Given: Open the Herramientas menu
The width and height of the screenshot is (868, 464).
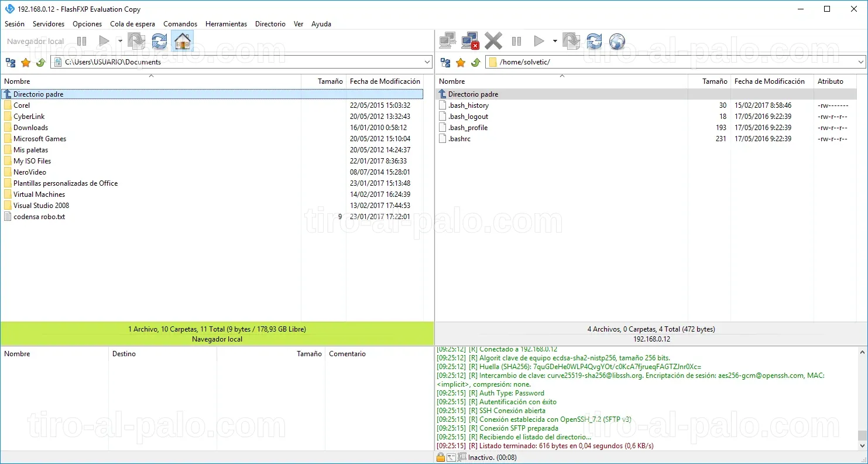Looking at the screenshot, I should tap(226, 24).
